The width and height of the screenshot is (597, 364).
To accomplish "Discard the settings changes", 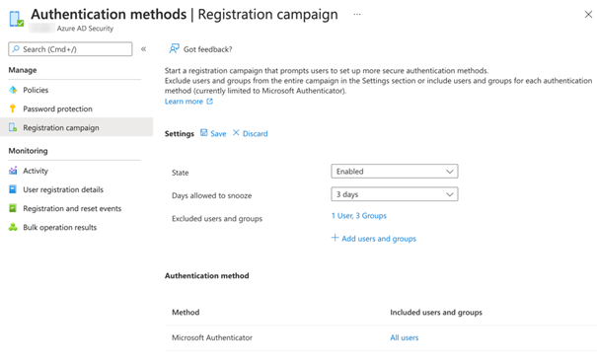I will (256, 133).
